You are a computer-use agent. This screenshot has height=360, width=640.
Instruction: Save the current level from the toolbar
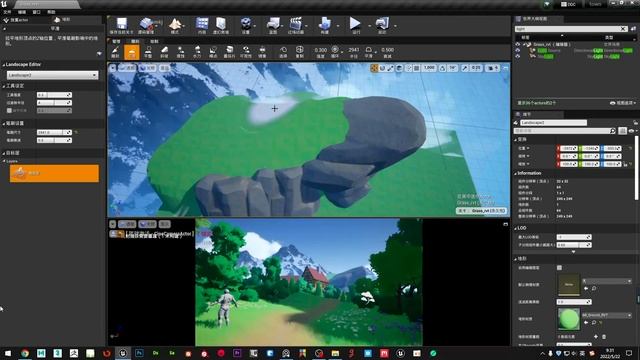point(122,26)
